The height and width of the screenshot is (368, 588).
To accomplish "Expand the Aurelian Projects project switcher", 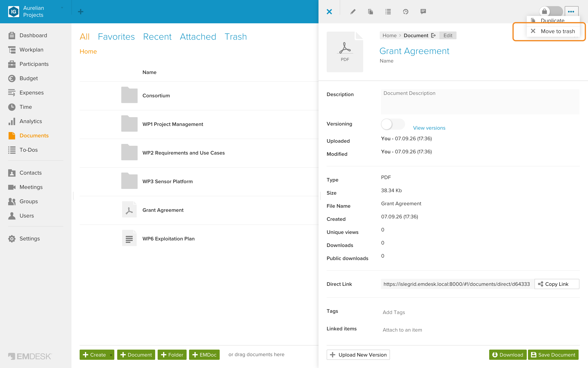I will click(62, 8).
